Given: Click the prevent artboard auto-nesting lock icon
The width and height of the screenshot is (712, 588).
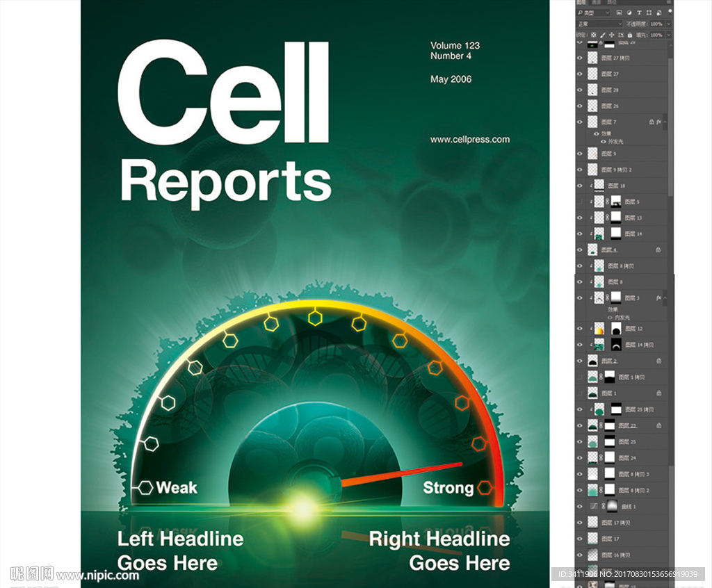Looking at the screenshot, I should point(620,35).
